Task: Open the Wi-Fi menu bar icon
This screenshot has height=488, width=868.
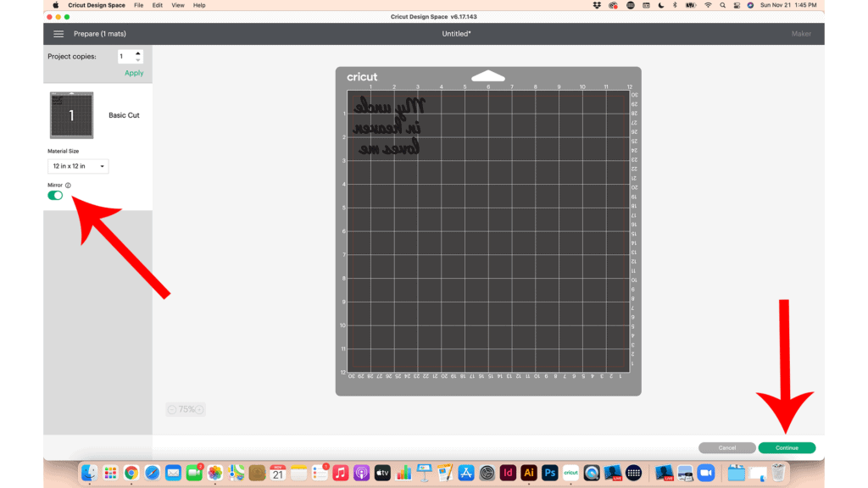Action: pos(708,5)
